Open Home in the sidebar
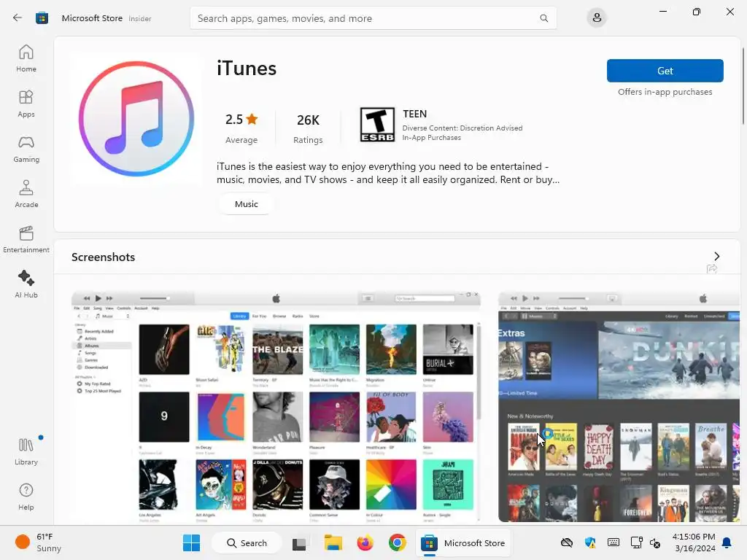The height and width of the screenshot is (560, 747). point(26,58)
